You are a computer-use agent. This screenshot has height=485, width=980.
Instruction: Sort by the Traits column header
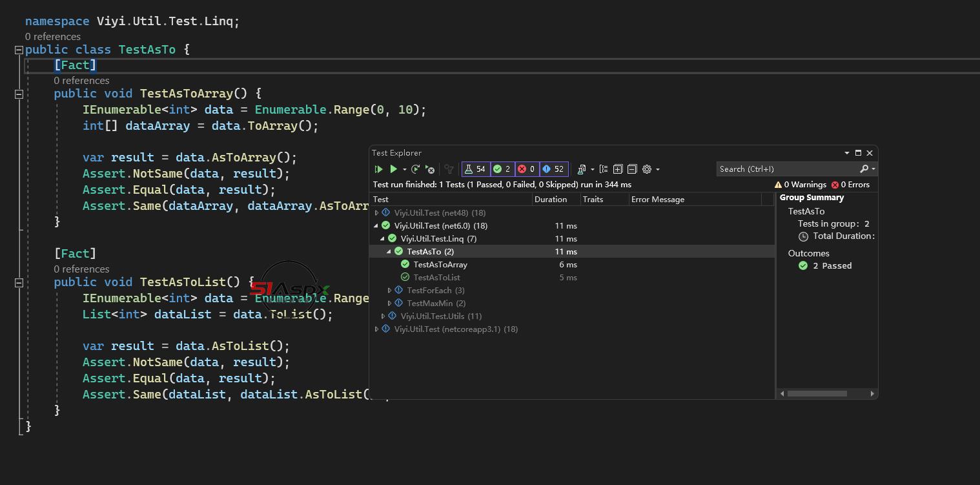pos(605,200)
